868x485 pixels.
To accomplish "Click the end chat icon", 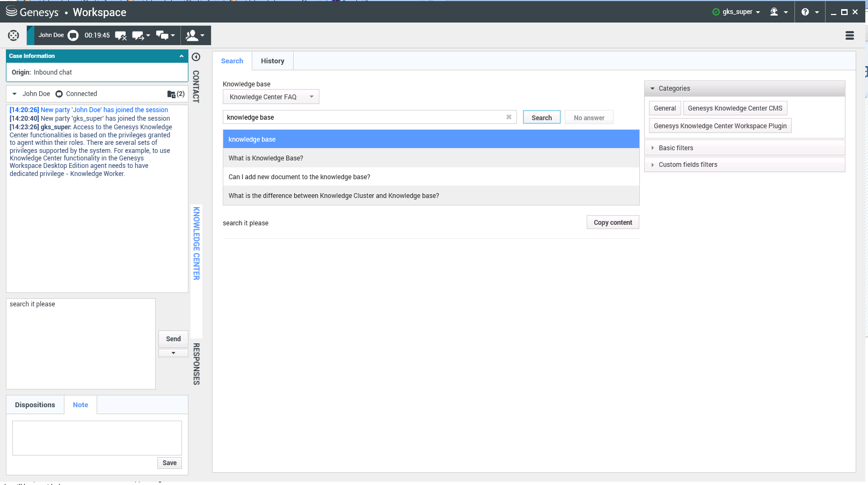I will [x=120, y=36].
